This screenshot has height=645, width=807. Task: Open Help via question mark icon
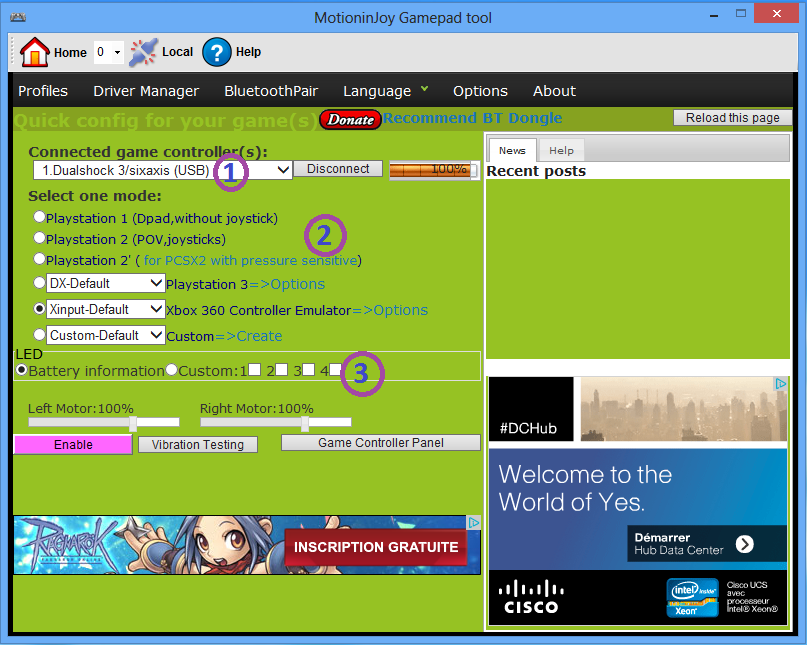217,52
